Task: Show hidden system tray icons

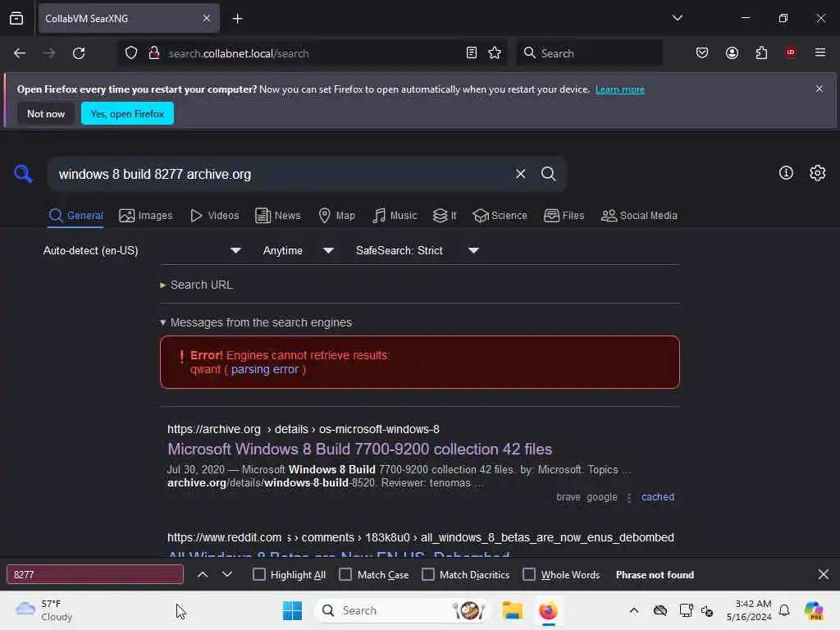Action: coord(634,610)
